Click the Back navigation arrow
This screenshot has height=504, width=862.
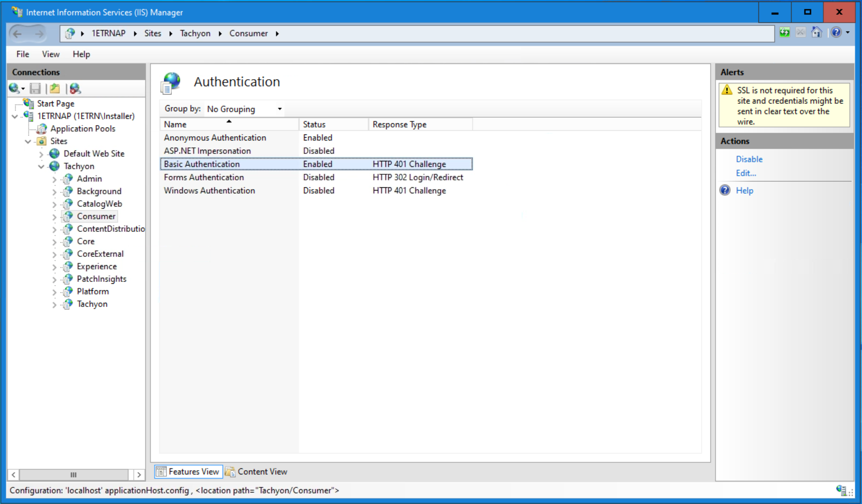click(18, 34)
